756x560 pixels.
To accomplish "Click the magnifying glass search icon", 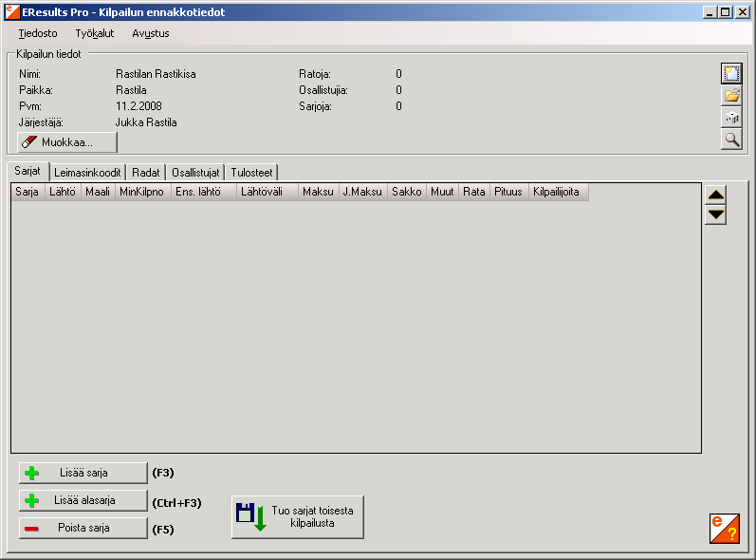I will pyautogui.click(x=731, y=140).
